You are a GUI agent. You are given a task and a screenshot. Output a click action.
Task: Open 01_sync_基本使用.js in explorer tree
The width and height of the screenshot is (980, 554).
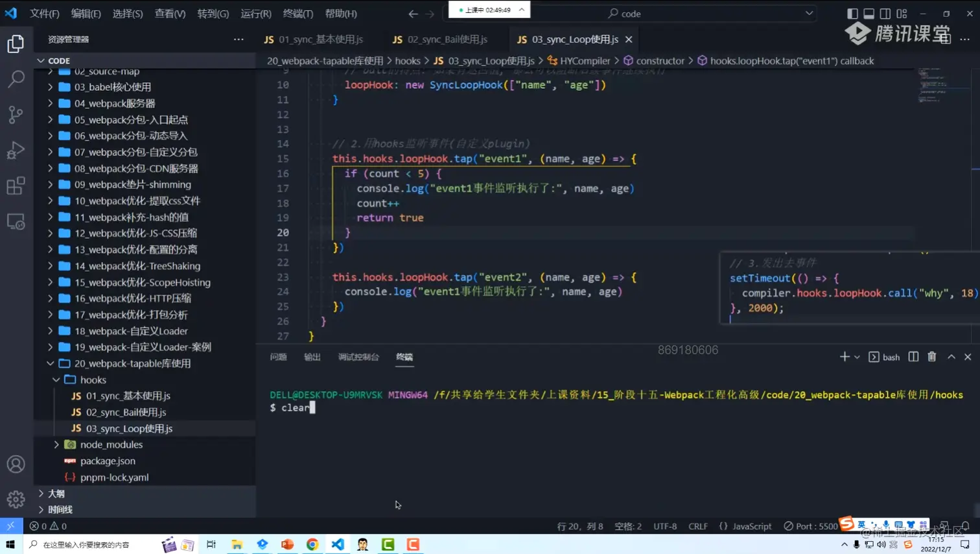[x=146, y=396]
